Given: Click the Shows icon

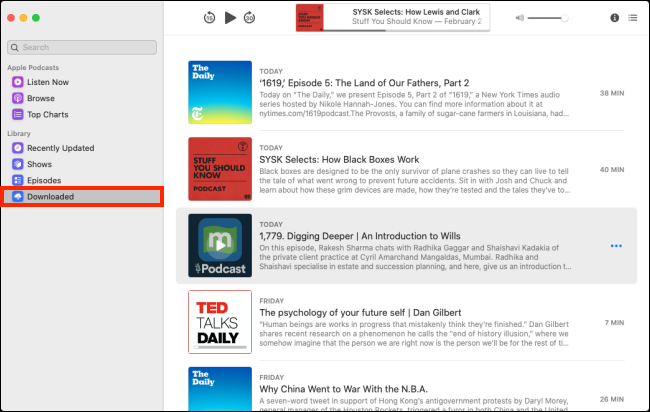Looking at the screenshot, I should 17,164.
